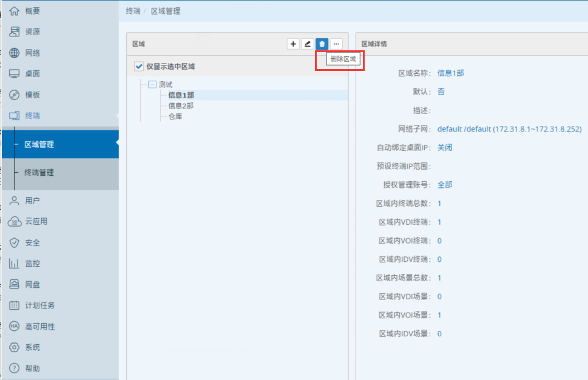The image size is (588, 380).
Task: Select 信息2部 in region tree
Action: [181, 105]
